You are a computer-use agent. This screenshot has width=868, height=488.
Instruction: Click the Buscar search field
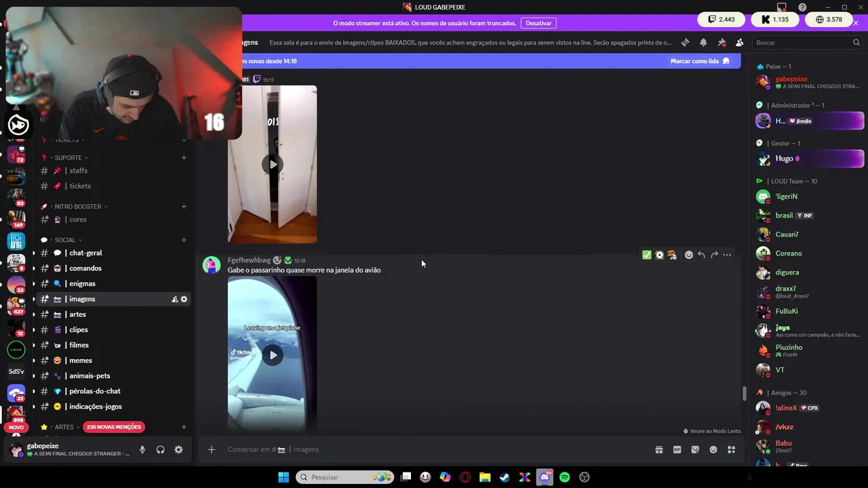(807, 42)
